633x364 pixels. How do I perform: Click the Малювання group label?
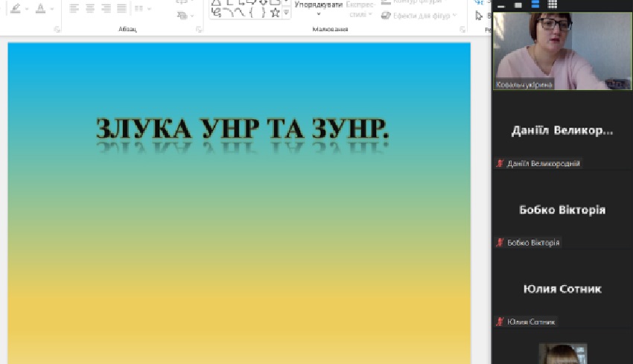pyautogui.click(x=330, y=29)
